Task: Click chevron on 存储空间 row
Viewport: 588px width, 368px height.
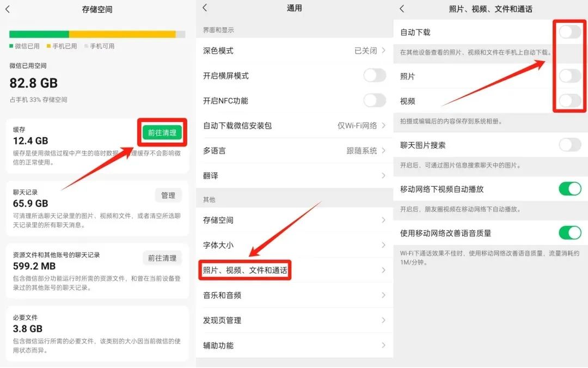Action: [x=383, y=220]
